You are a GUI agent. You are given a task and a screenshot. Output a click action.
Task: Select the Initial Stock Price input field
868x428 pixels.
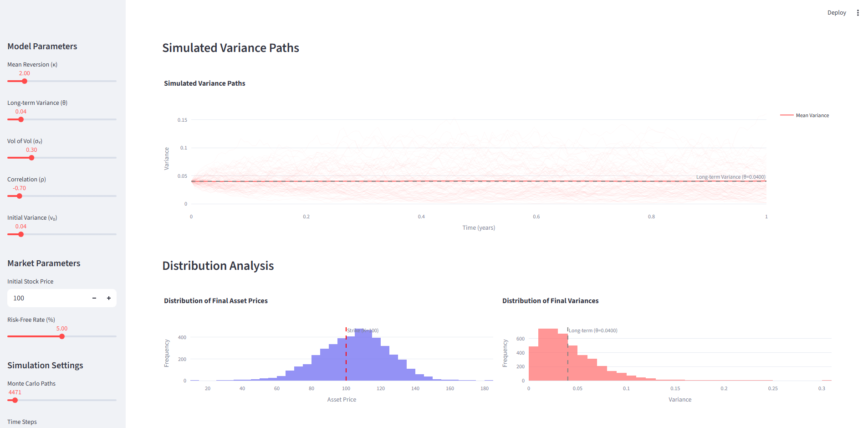50,298
